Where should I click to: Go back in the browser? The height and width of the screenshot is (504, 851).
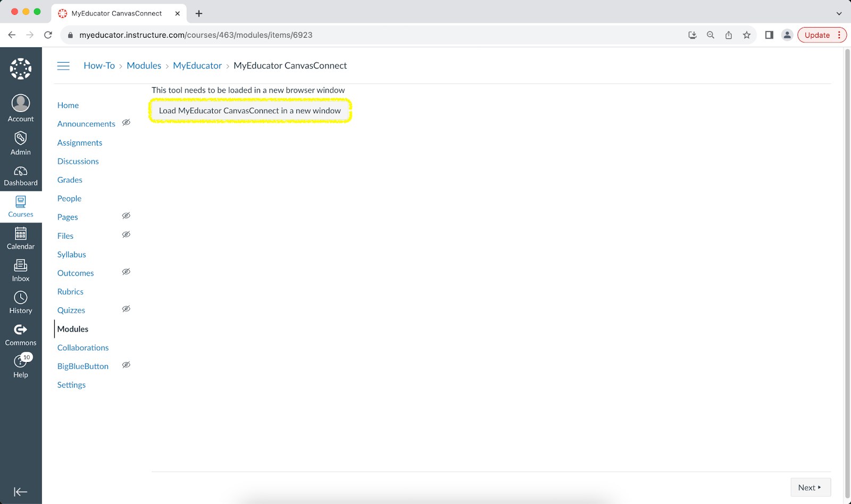click(12, 35)
